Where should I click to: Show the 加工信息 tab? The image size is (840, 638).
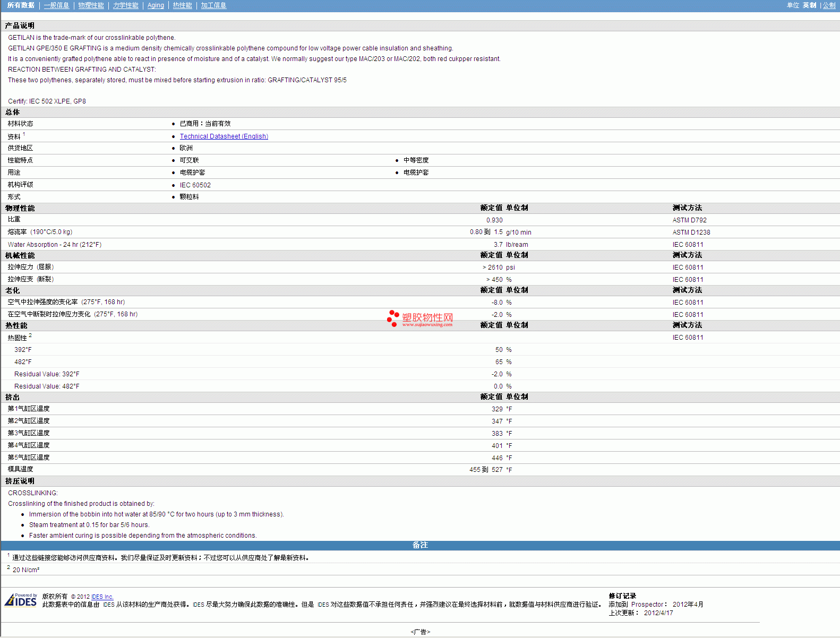tap(213, 5)
